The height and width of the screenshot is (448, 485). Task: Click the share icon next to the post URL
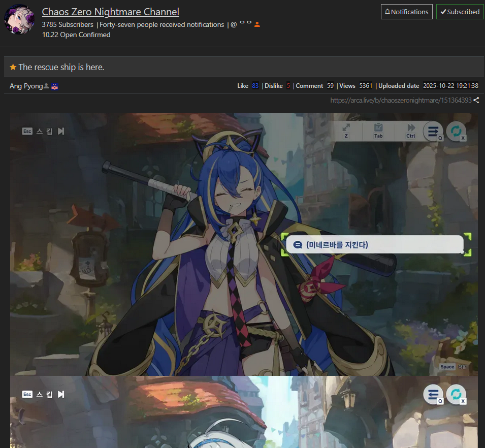476,100
